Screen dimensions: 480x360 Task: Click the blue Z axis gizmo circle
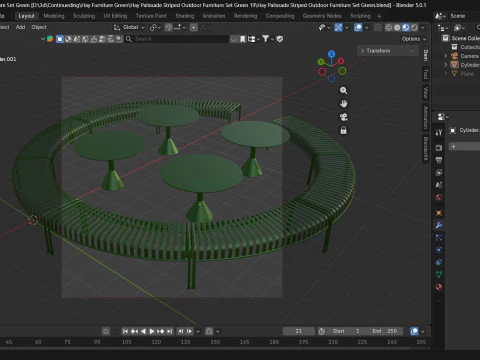(x=331, y=54)
